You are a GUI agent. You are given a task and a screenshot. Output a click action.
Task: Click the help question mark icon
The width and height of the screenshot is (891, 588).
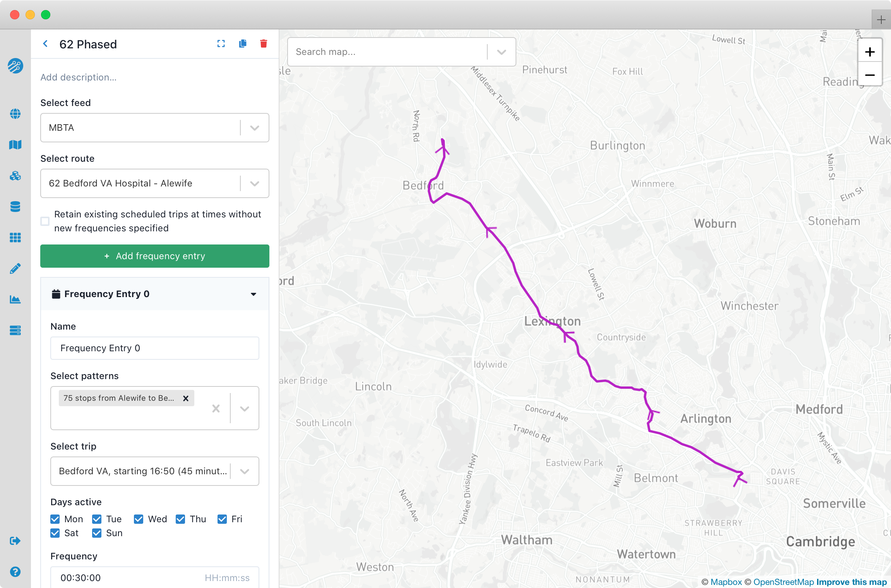[x=15, y=572]
